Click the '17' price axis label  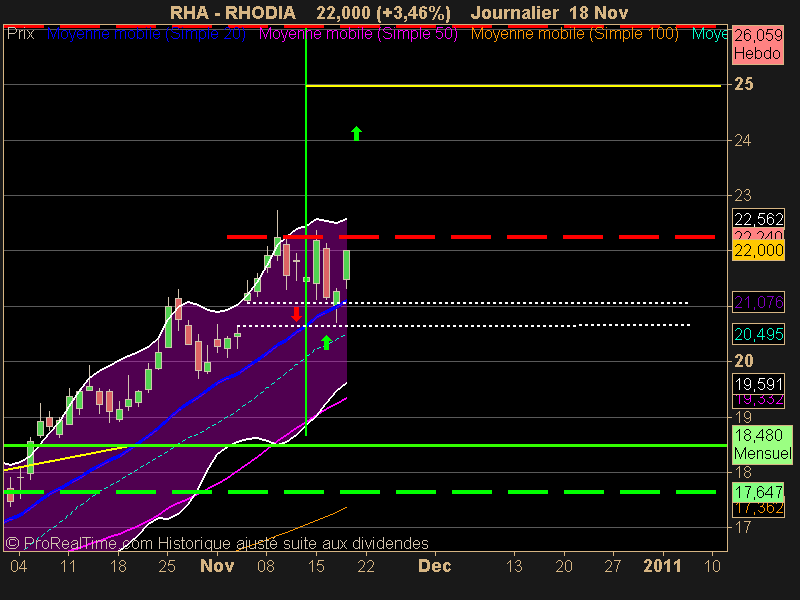point(742,527)
